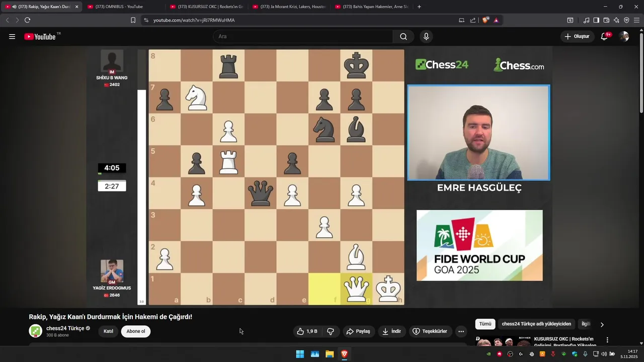Viewport: 644px width, 362px height.
Task: Open a new browser tab
Action: coord(419,7)
